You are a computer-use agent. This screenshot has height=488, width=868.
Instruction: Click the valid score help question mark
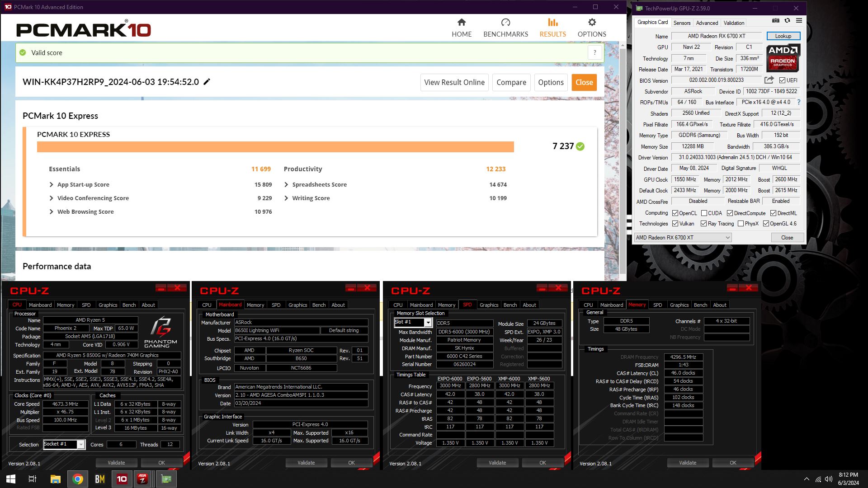(x=595, y=52)
